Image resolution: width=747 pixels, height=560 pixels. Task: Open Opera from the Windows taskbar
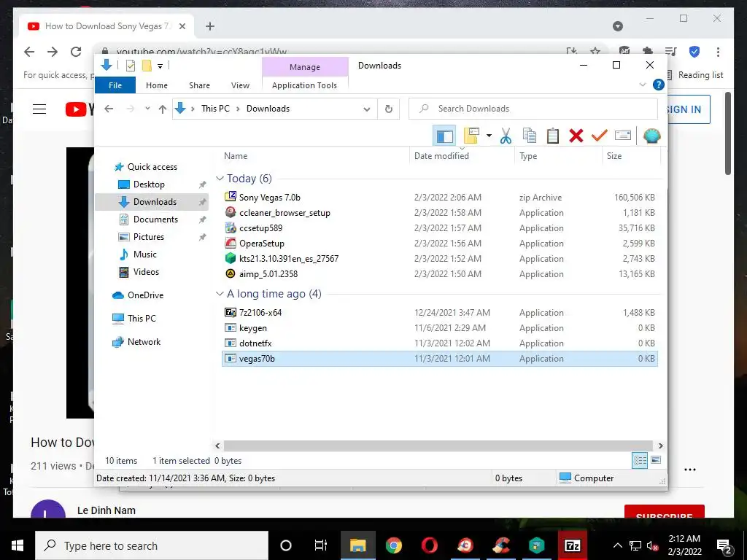pyautogui.click(x=429, y=545)
